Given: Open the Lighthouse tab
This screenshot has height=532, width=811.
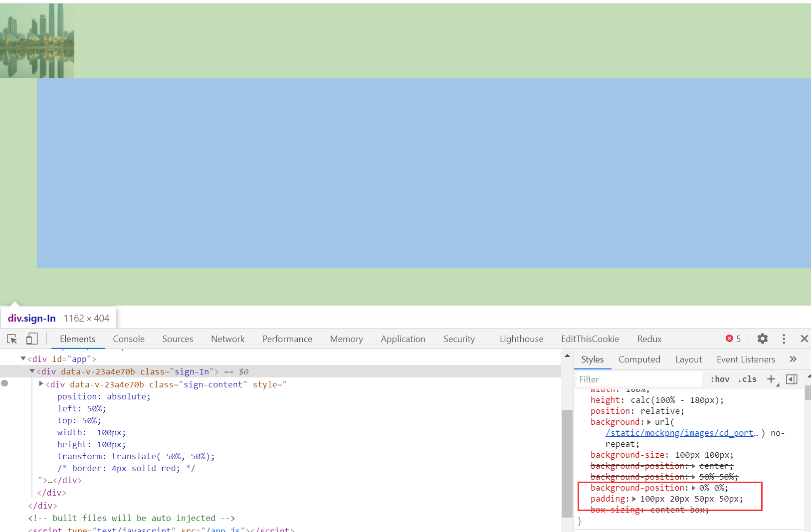Looking at the screenshot, I should pos(521,339).
